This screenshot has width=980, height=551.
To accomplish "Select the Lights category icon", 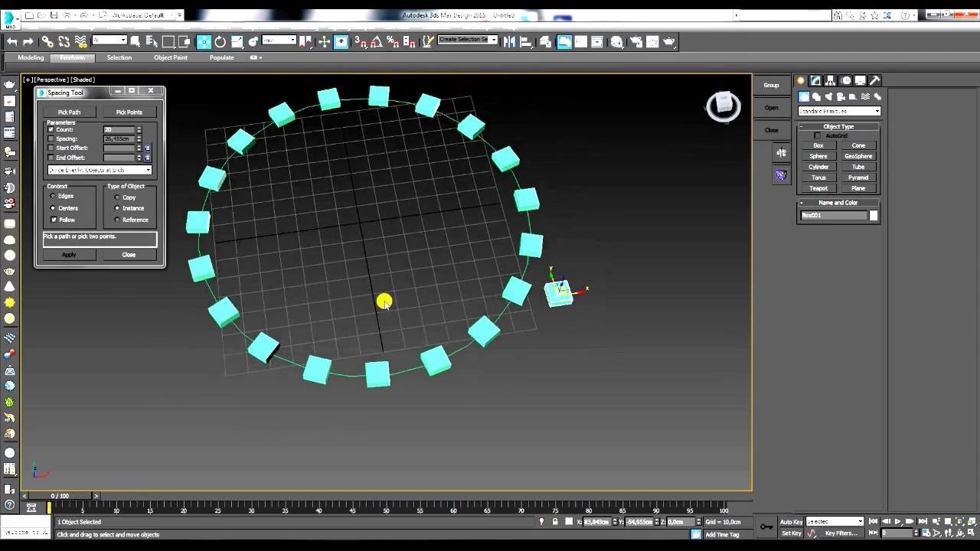I will click(x=828, y=97).
